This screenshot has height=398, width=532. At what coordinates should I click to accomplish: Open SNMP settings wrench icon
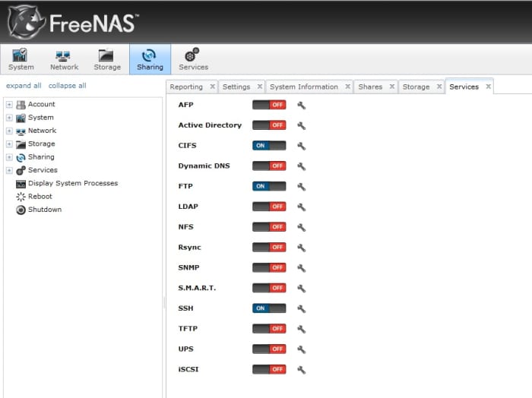pyautogui.click(x=301, y=268)
